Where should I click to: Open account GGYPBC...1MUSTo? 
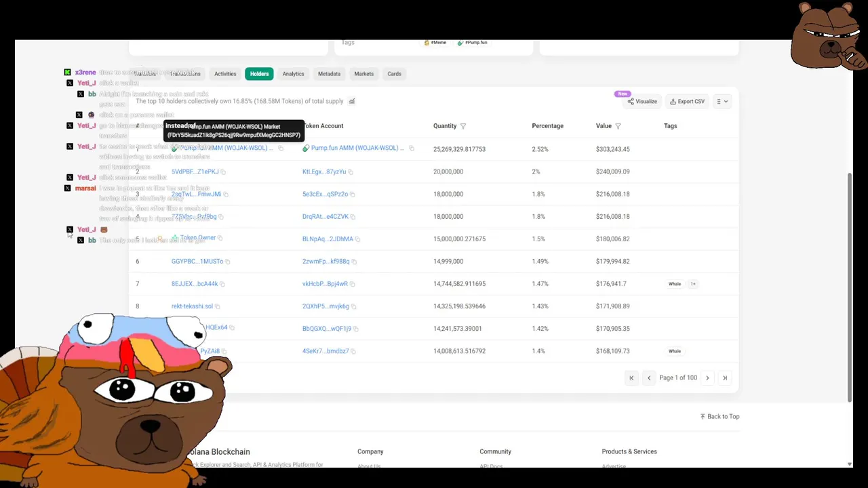[x=197, y=262]
